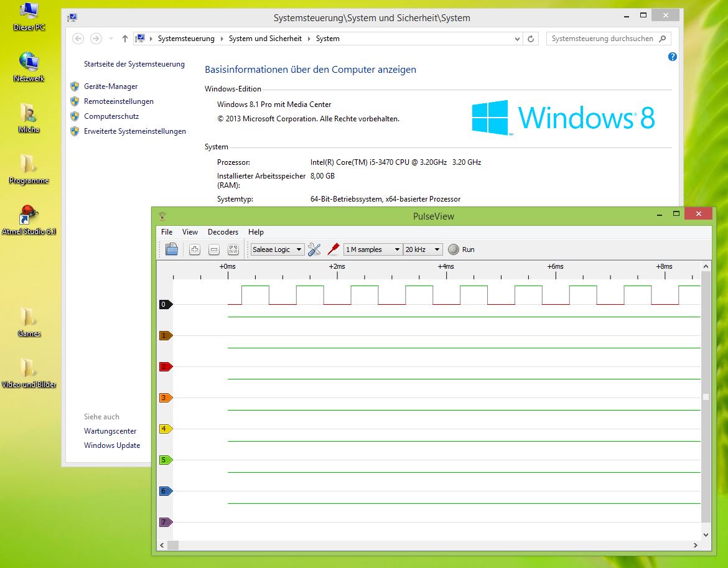728x568 pixels.
Task: Open PulseView View menu
Action: click(x=190, y=232)
